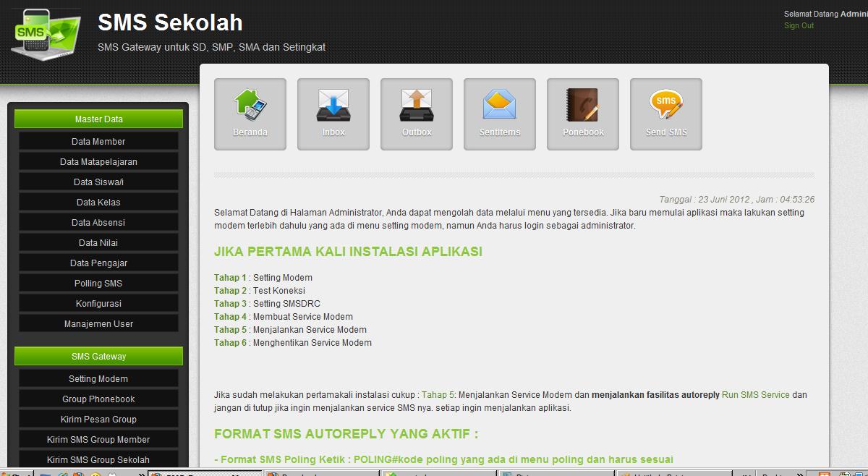Image resolution: width=868 pixels, height=476 pixels.
Task: Open the Outbox icon
Action: tap(417, 114)
